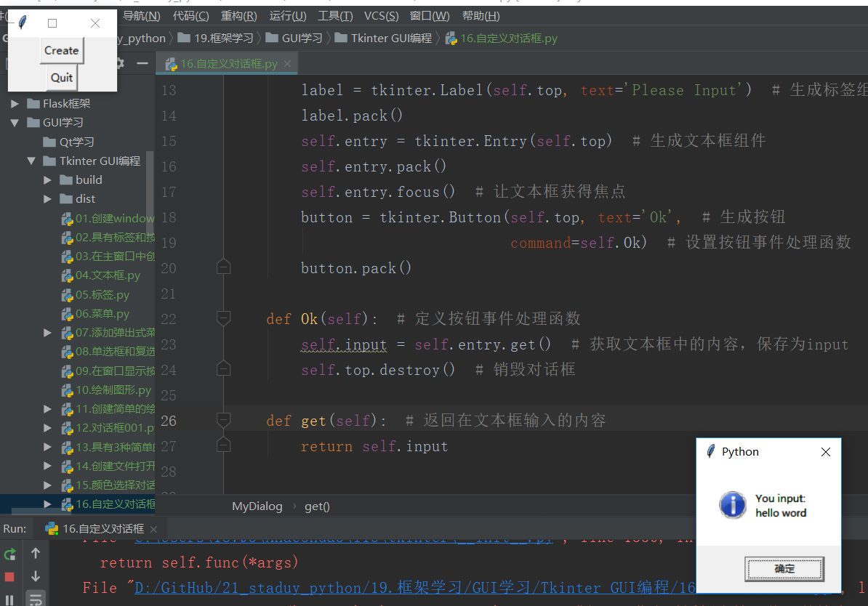Open 04.文本框.py in project tree
Screen dimensions: 868x606
(x=101, y=275)
